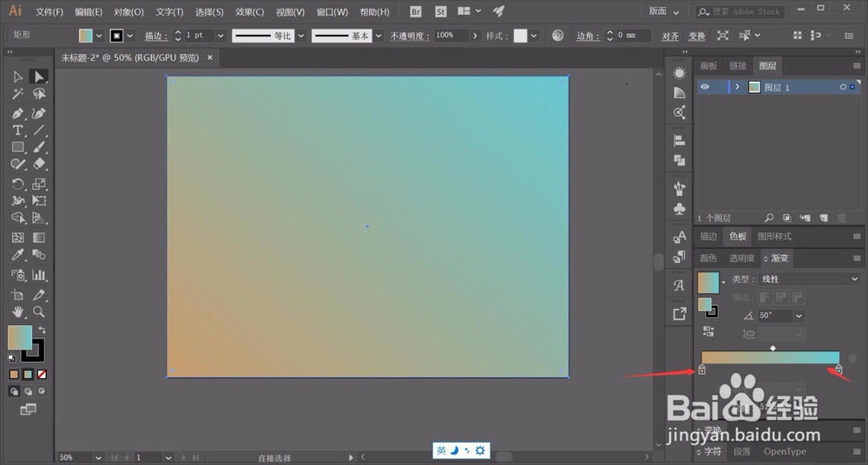Image resolution: width=868 pixels, height=465 pixels.
Task: Open gradient angle 50° dropdown
Action: pos(799,316)
